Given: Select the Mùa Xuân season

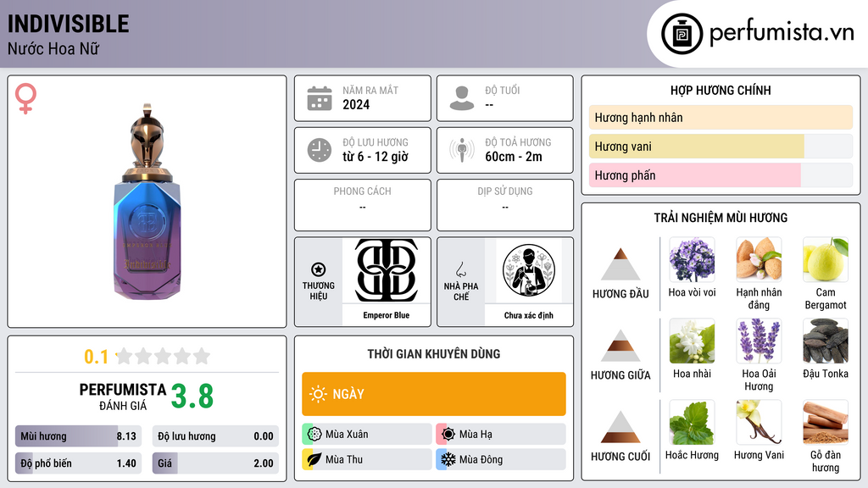Looking at the screenshot, I should (x=367, y=435).
